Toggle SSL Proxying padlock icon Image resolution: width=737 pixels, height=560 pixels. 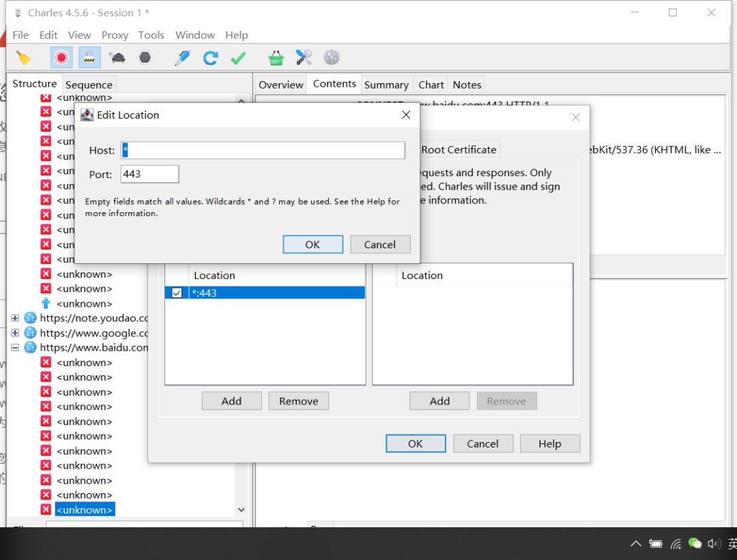pyautogui.click(x=89, y=58)
